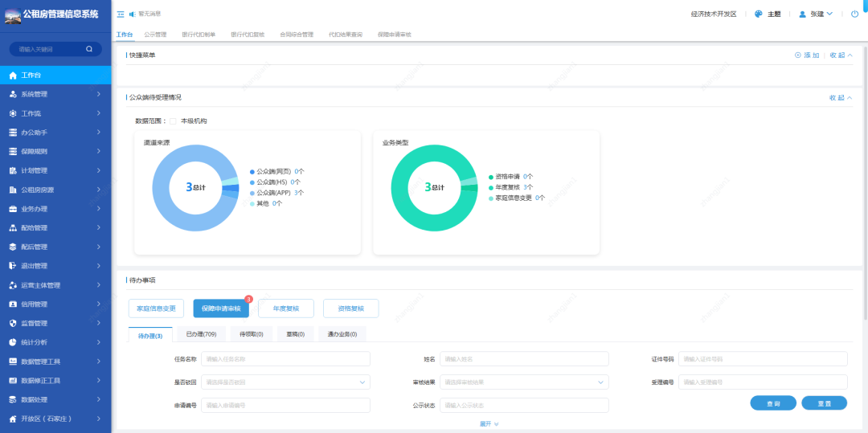Click the 证件号码 input field
Screen dimensions: 868x433
point(763,359)
